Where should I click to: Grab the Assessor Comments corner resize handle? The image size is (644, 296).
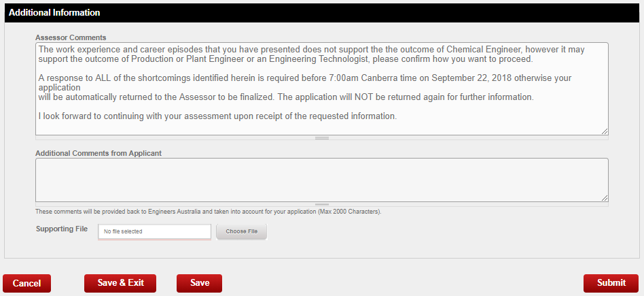point(604,131)
